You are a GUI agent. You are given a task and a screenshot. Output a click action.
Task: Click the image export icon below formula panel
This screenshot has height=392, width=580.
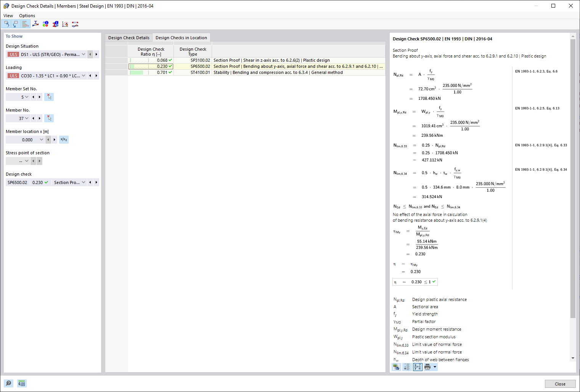pos(397,367)
